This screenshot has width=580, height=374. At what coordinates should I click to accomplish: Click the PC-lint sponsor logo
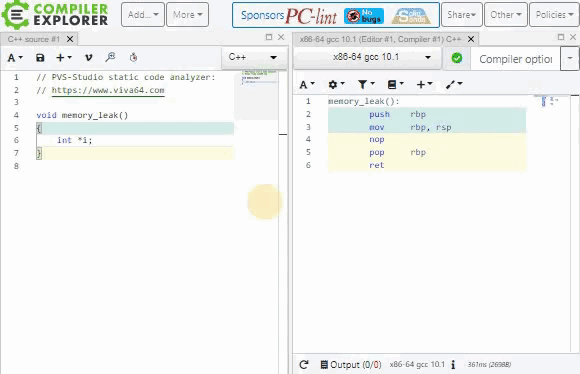tap(311, 16)
